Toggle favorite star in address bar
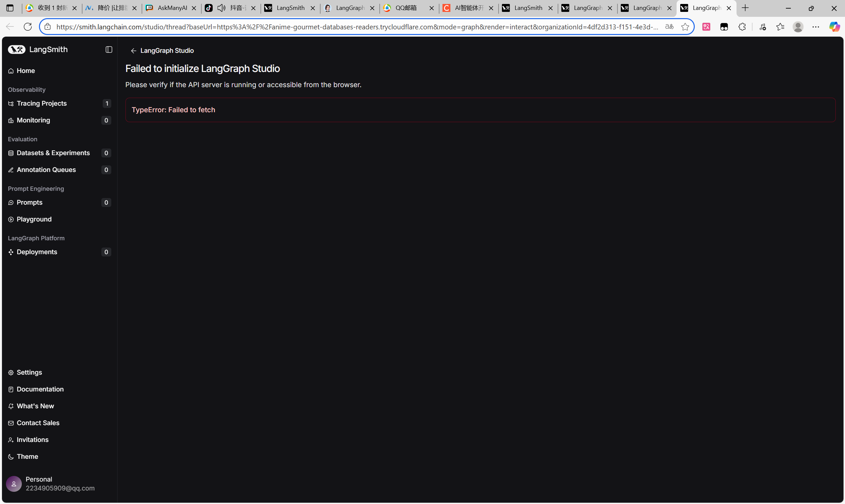Image resolution: width=845 pixels, height=504 pixels. [x=685, y=27]
